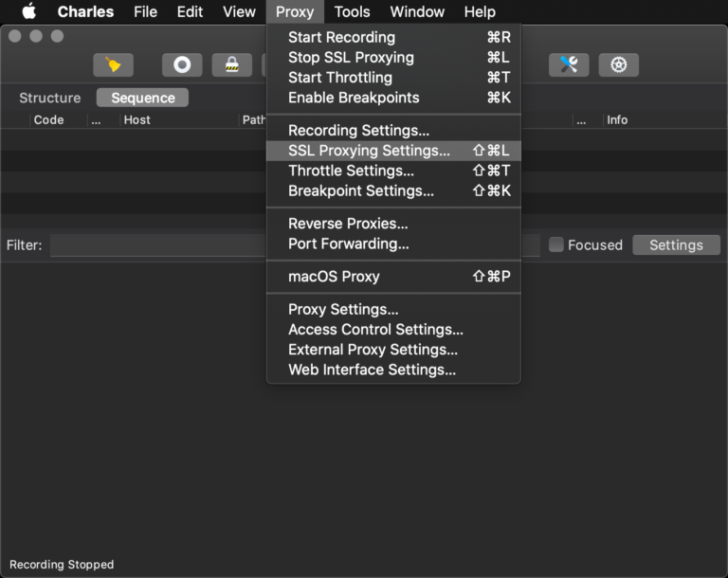Open the File menu
728x578 pixels.
point(145,11)
